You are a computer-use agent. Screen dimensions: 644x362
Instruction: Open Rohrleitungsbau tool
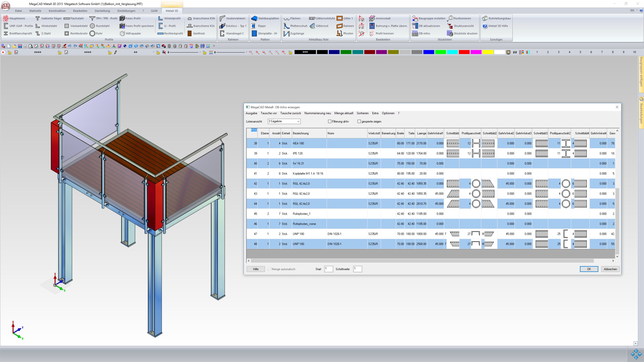[x=496, y=18]
